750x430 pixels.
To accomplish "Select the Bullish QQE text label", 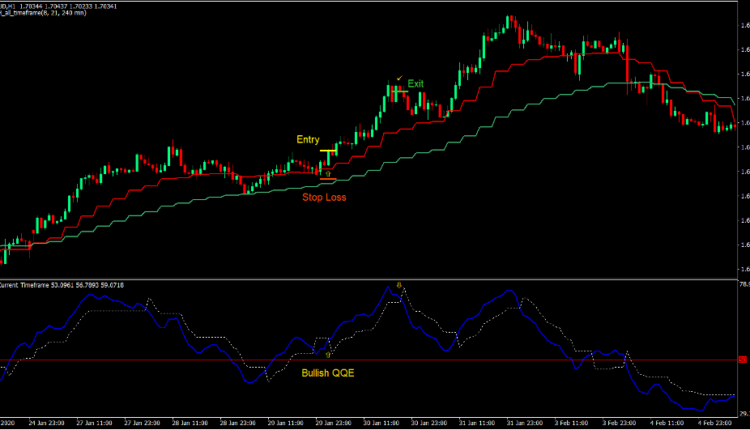I will coord(328,372).
